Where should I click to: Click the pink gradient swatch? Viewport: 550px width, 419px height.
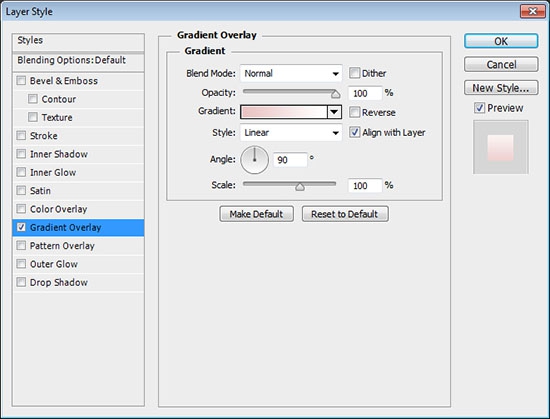pos(284,112)
